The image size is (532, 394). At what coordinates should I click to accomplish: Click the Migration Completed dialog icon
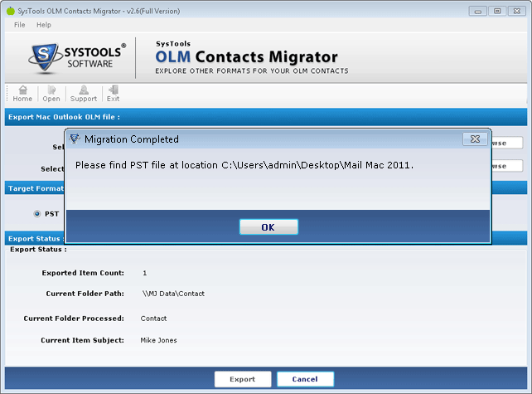point(75,139)
